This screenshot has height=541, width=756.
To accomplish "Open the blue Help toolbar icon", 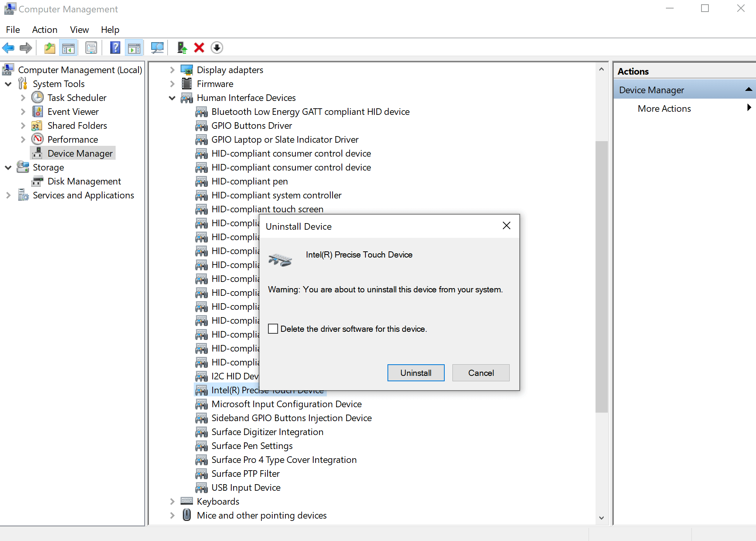I will click(115, 48).
